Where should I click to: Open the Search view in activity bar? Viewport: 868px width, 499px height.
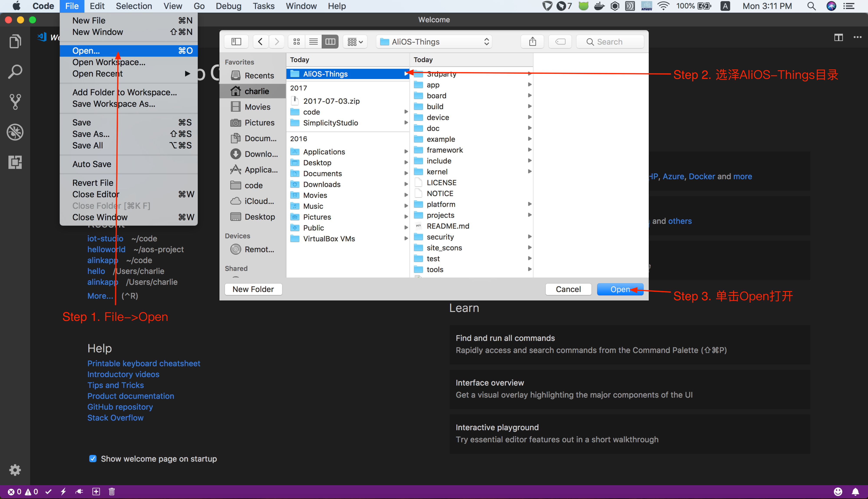[x=15, y=72]
